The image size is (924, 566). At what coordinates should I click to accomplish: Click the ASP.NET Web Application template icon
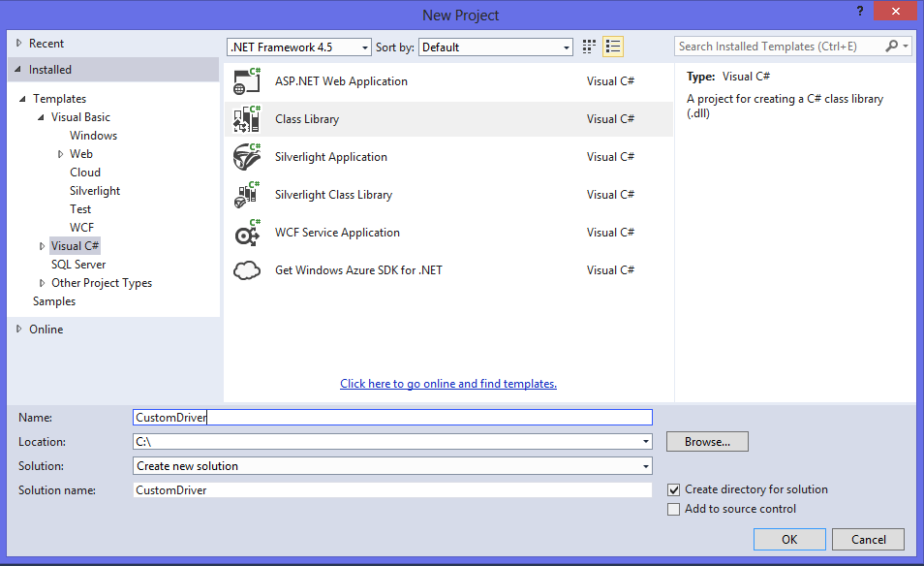[247, 81]
